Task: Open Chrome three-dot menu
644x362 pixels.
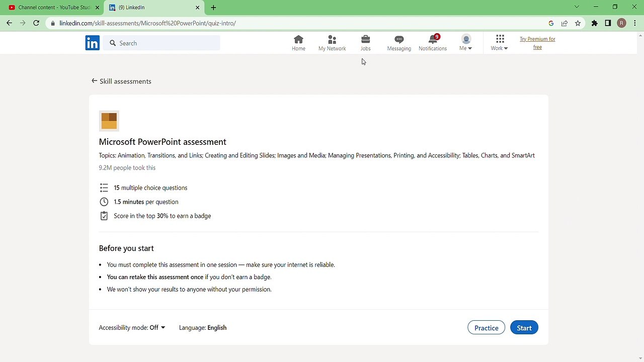Action: pyautogui.click(x=635, y=23)
